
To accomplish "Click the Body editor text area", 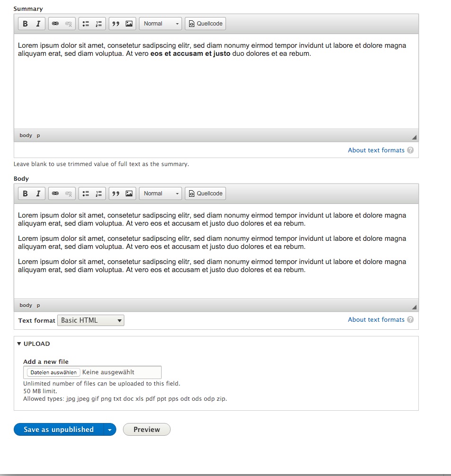I will [216, 251].
